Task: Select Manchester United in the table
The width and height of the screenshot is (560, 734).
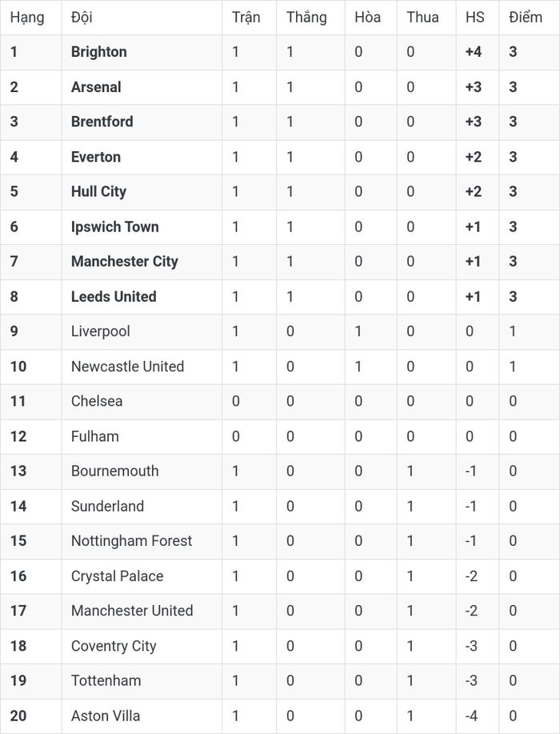Action: (132, 611)
